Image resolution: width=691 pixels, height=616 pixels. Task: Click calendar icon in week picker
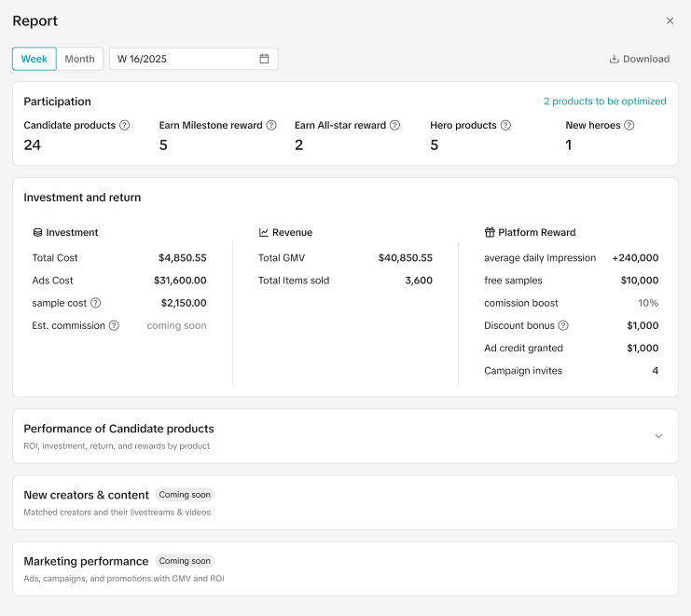pos(264,59)
